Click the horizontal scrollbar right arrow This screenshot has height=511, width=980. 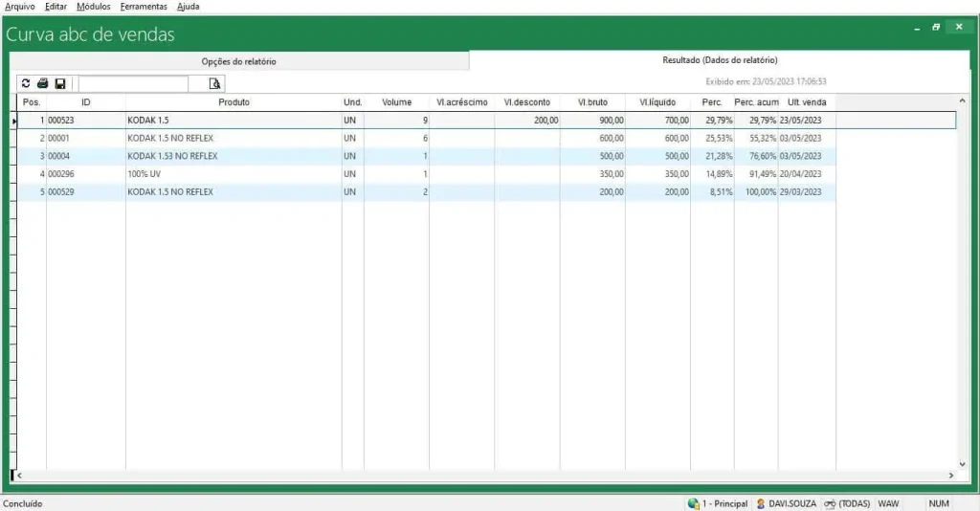[x=950, y=475]
